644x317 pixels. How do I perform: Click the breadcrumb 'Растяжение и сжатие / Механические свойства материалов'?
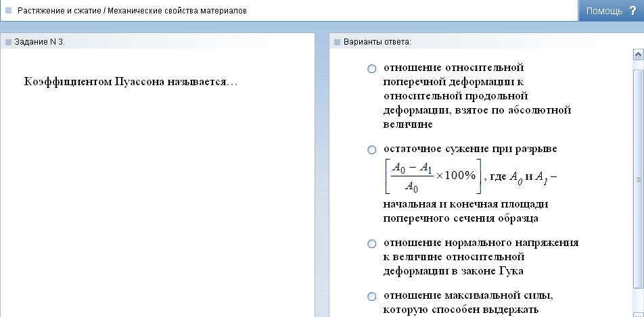(x=132, y=11)
